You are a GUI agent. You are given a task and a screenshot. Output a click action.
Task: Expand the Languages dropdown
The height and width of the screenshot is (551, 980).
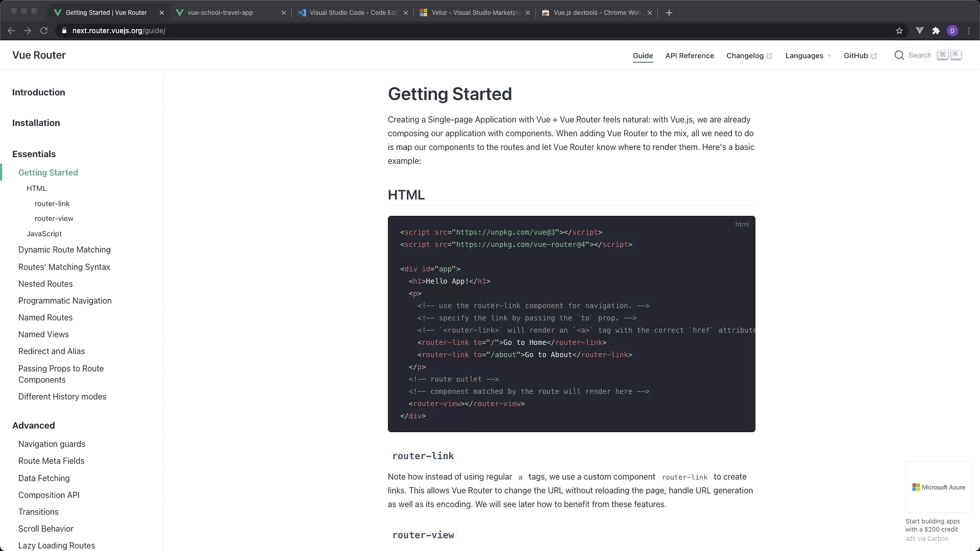808,56
